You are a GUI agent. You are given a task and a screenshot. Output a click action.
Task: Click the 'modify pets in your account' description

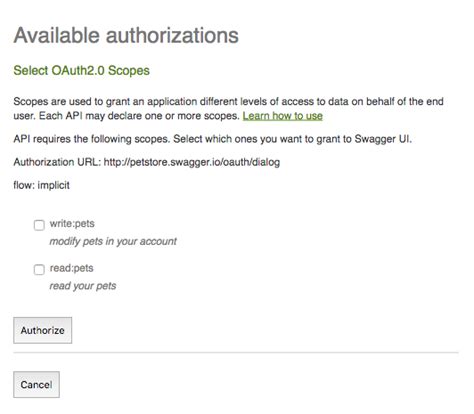[x=113, y=241]
